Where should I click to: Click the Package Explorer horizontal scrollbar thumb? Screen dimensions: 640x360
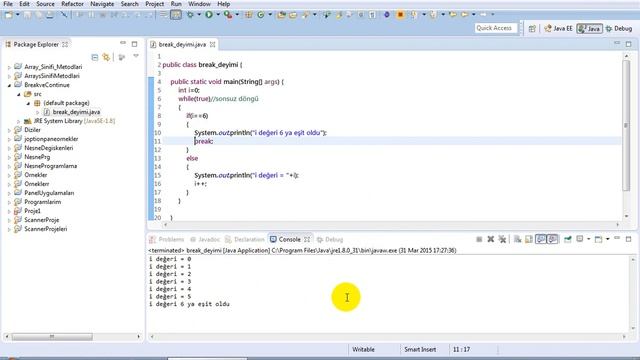click(52, 337)
